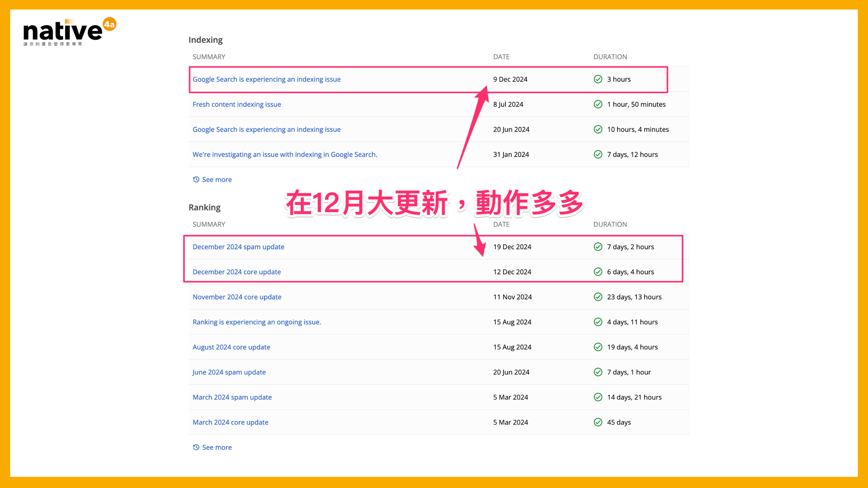
Task: Open Fresh content indexing issue link
Action: 236,105
